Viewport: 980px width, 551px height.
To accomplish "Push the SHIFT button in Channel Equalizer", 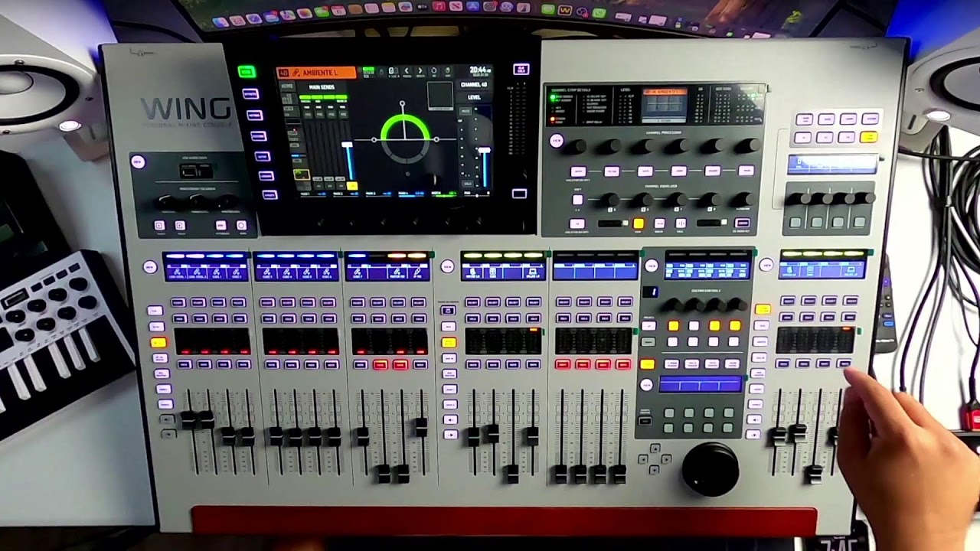I will (x=577, y=201).
